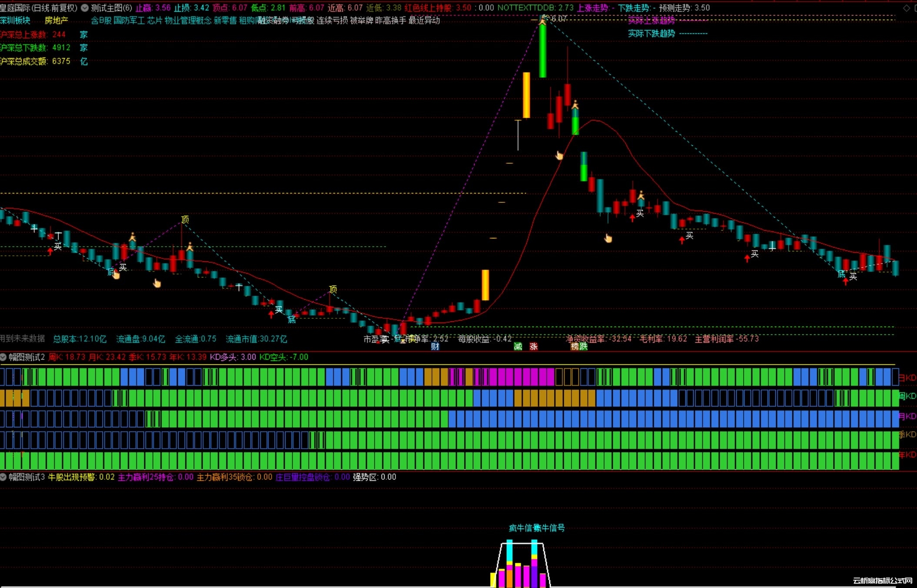
Task: Click the 含B股 concept tag
Action: 101,20
